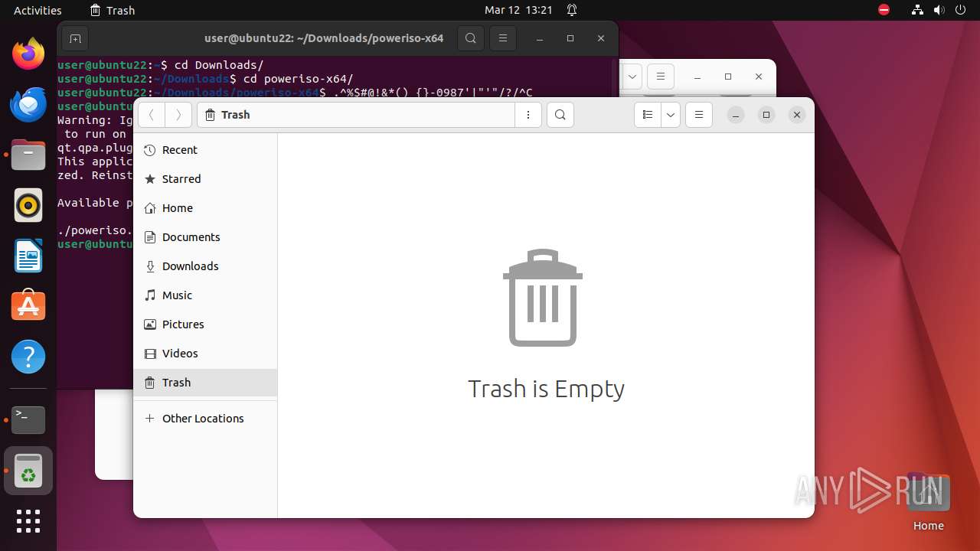Open the Files app in the dock
Image resolution: width=980 pixels, height=551 pixels.
tap(28, 155)
